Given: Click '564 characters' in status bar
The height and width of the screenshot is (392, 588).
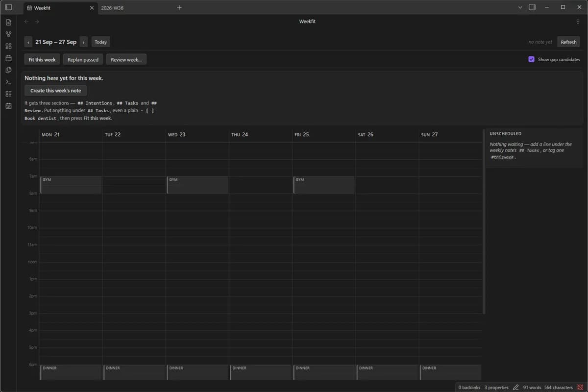Looking at the screenshot, I should (x=558, y=387).
